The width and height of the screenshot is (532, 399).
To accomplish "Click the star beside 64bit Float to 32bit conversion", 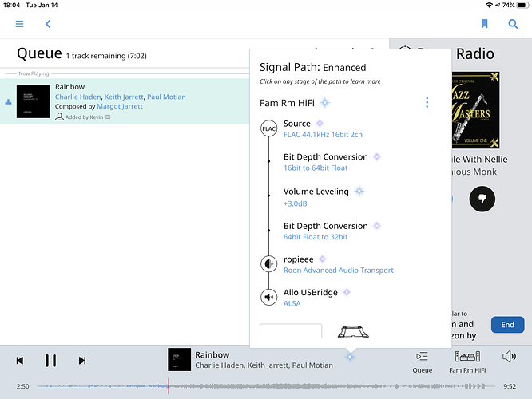I will 377,226.
